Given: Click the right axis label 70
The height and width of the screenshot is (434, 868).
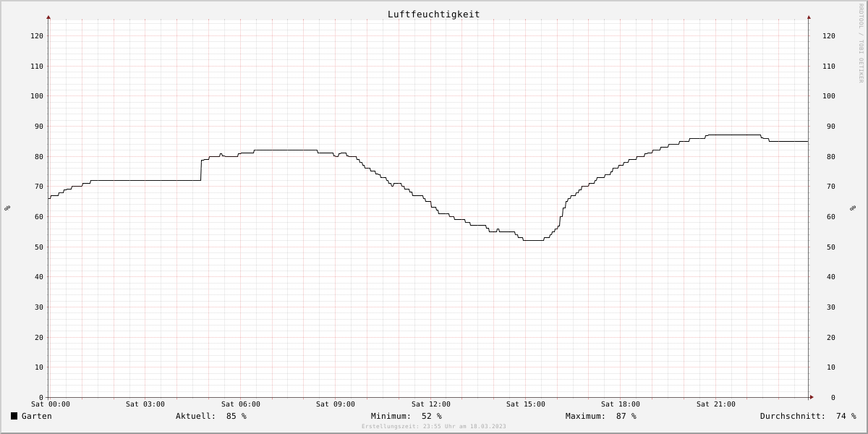Looking at the screenshot, I should tap(831, 186).
